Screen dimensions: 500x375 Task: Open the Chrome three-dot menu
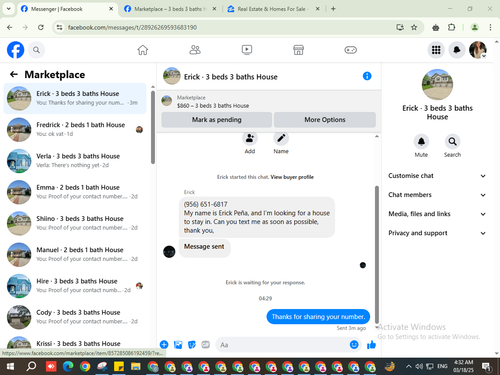(x=490, y=27)
